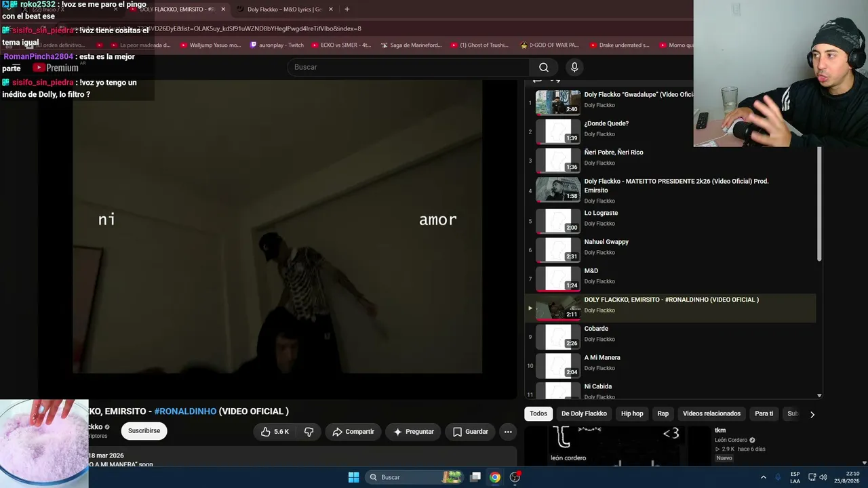Open Ghost of Tsushima bookmark
Image resolution: width=868 pixels, height=488 pixels.
pos(479,45)
